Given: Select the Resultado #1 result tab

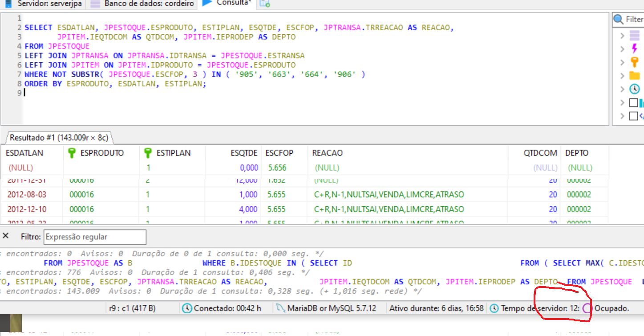Looking at the screenshot, I should pos(58,138).
